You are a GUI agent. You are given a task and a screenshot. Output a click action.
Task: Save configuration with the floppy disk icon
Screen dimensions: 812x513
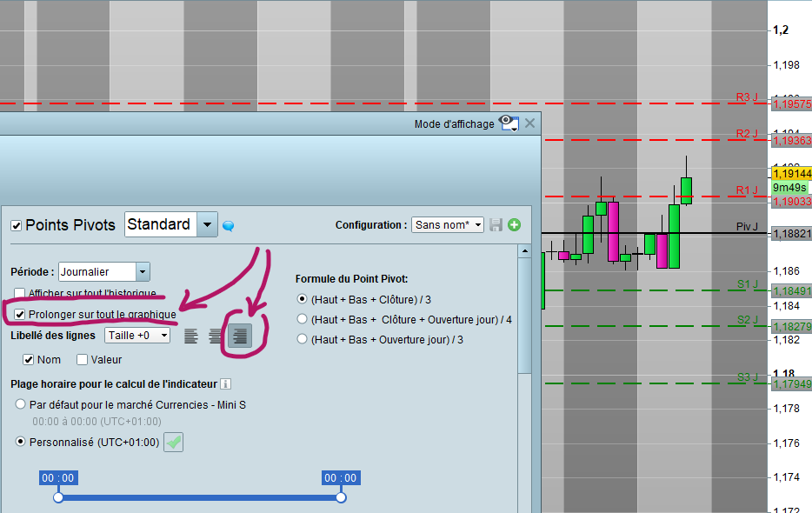click(496, 225)
